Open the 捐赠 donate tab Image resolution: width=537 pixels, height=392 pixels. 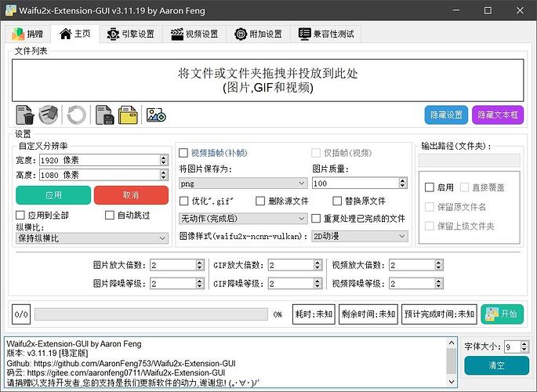[x=27, y=34]
